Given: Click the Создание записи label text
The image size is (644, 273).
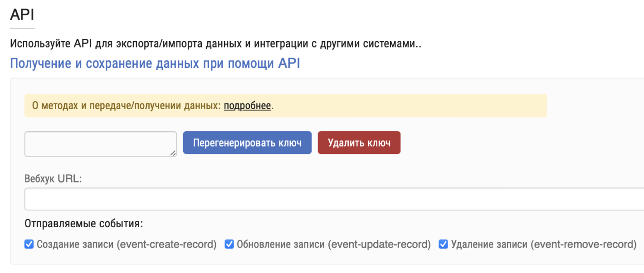Looking at the screenshot, I should (127, 244).
